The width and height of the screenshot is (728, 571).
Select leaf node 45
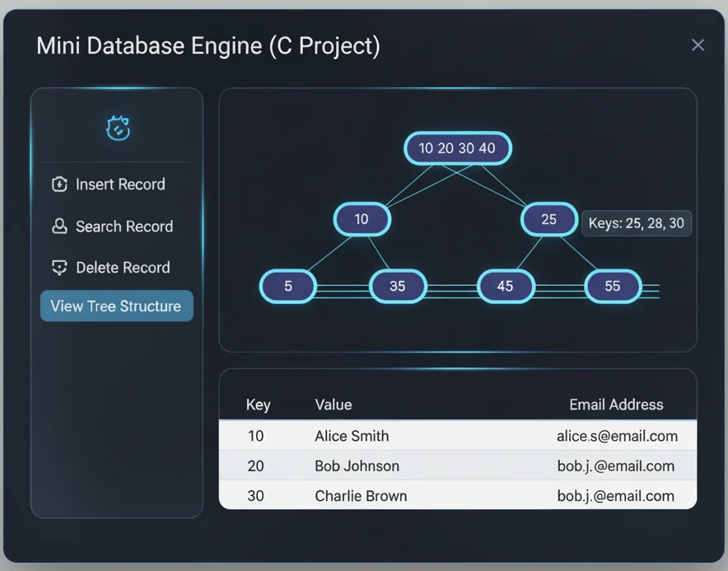point(506,286)
